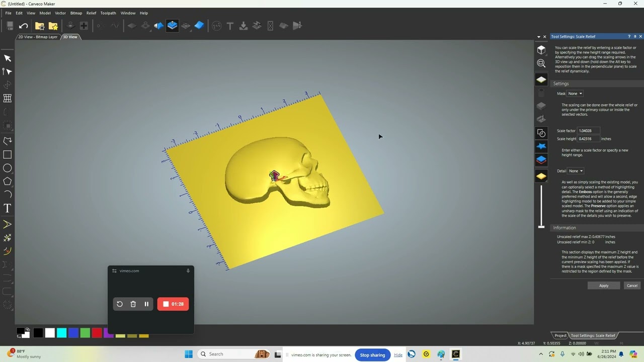This screenshot has height=362, width=644.
Task: Click the Scale height input field
Action: click(589, 139)
